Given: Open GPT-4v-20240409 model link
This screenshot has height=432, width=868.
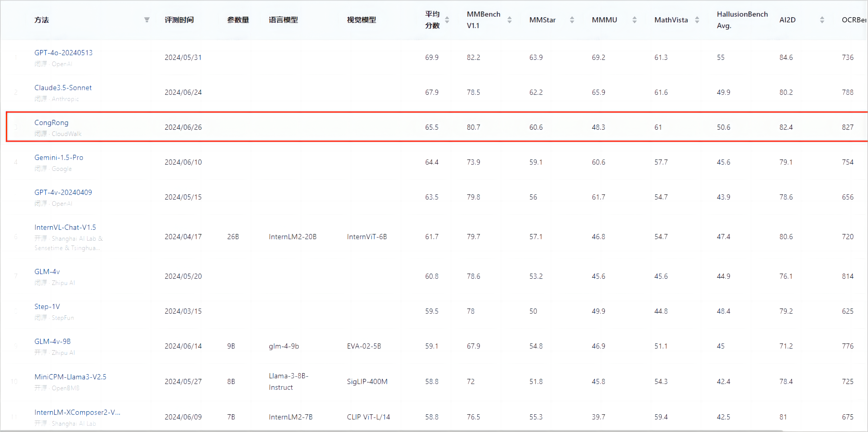Looking at the screenshot, I should click(63, 192).
